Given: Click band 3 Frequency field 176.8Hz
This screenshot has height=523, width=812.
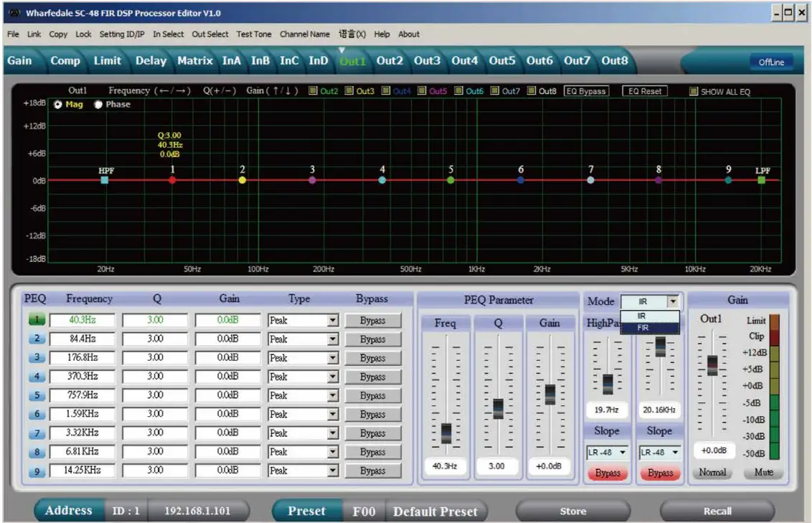Looking at the screenshot, I should (x=82, y=357).
